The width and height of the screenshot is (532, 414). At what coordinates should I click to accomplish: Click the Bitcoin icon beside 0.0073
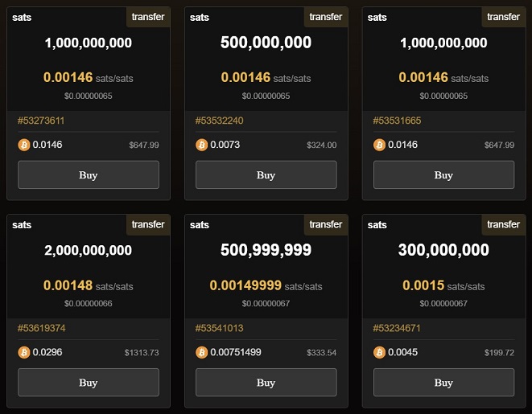click(x=201, y=145)
